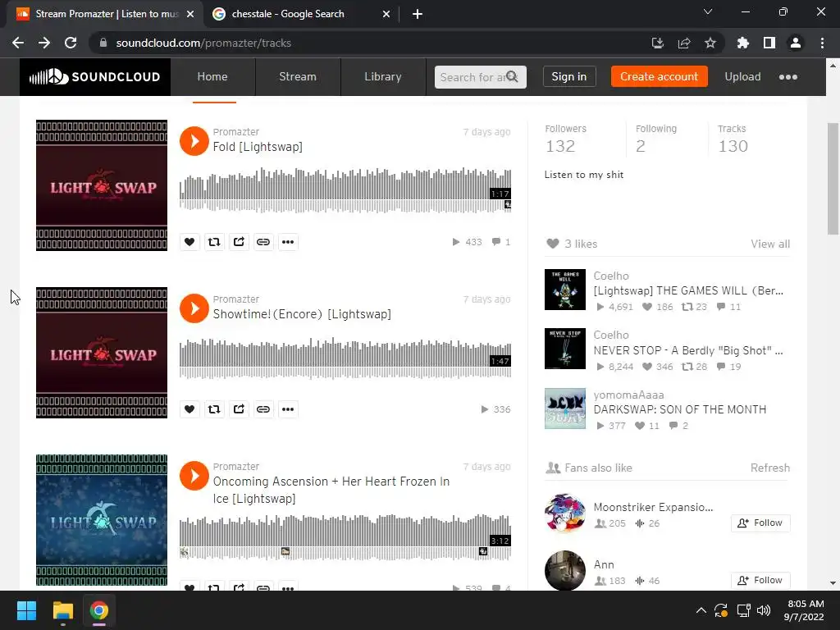Open yomomaAaaa artist link
The width and height of the screenshot is (840, 630).
629,395
